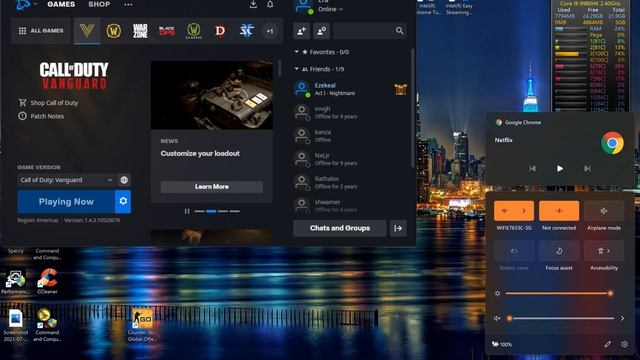Open the Battle.net logo dropdown arrow
The height and width of the screenshot is (360, 640).
coord(35,4)
